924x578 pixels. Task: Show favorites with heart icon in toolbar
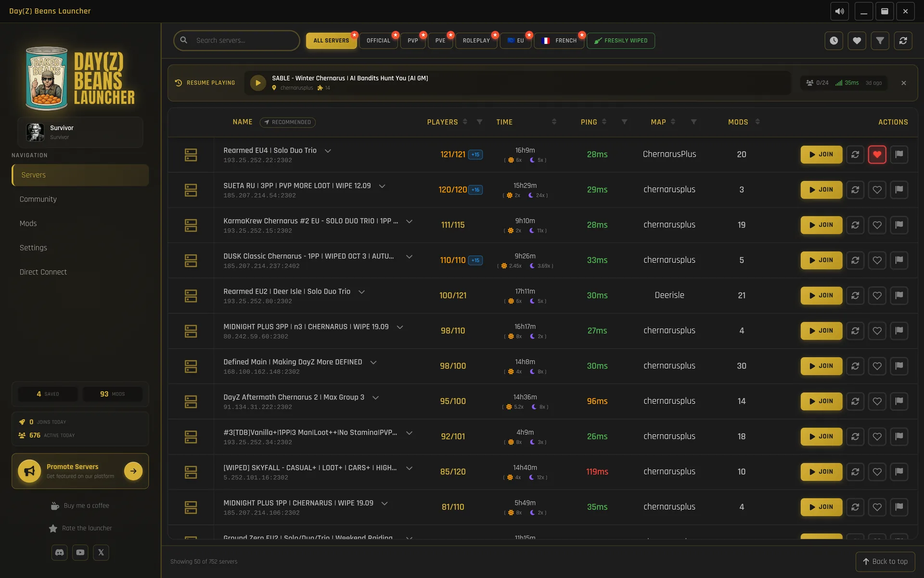click(x=857, y=40)
